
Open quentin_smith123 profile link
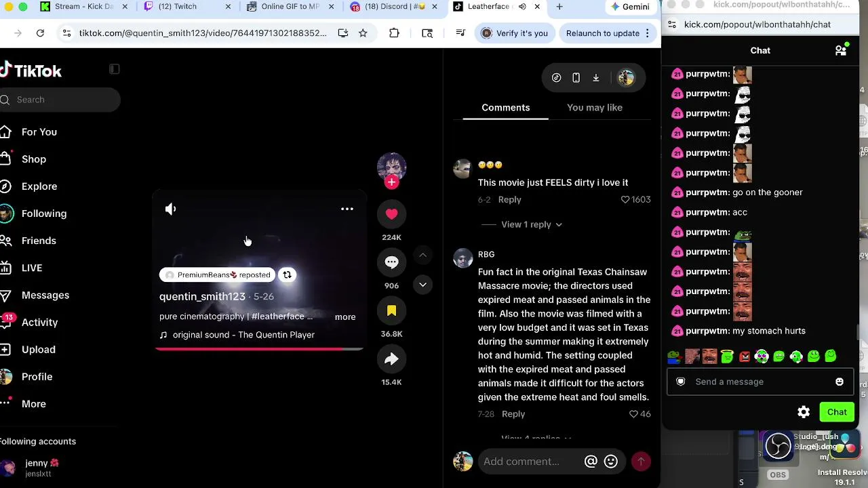coord(202,296)
